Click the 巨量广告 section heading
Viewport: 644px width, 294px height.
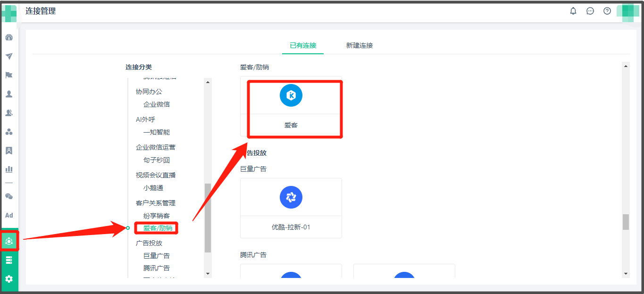(253, 169)
